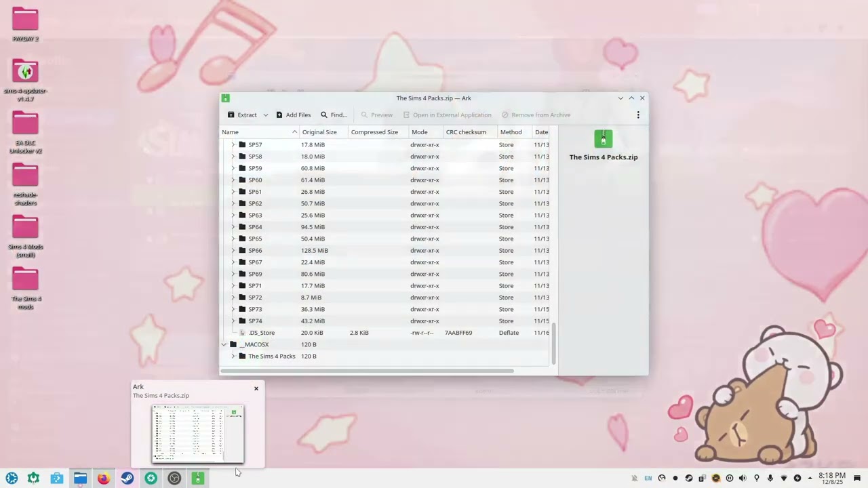Select the SP72 row name
868x488 pixels.
click(255, 298)
